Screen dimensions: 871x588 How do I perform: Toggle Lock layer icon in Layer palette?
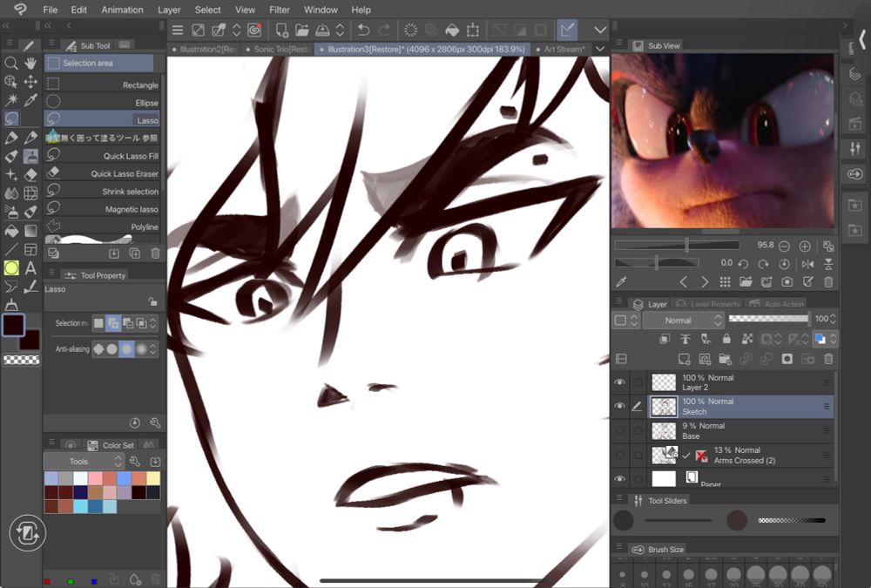[726, 339]
